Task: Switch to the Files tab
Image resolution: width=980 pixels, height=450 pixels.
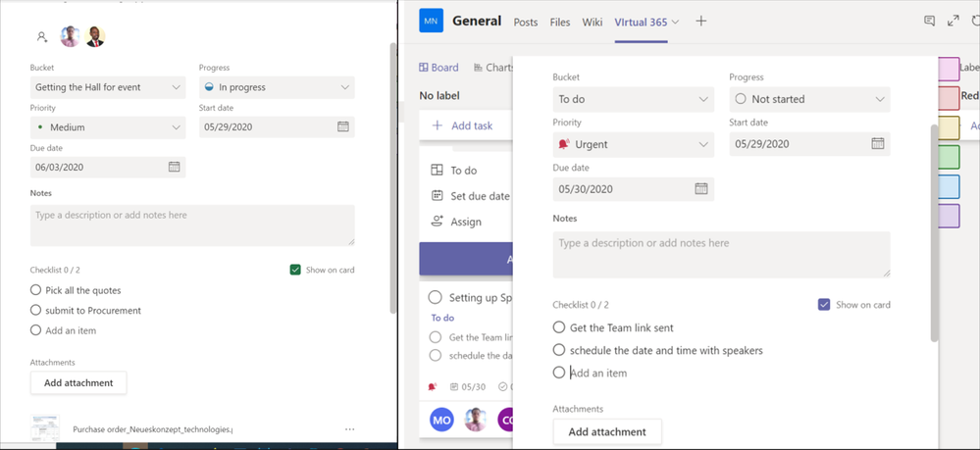Action: pos(560,22)
